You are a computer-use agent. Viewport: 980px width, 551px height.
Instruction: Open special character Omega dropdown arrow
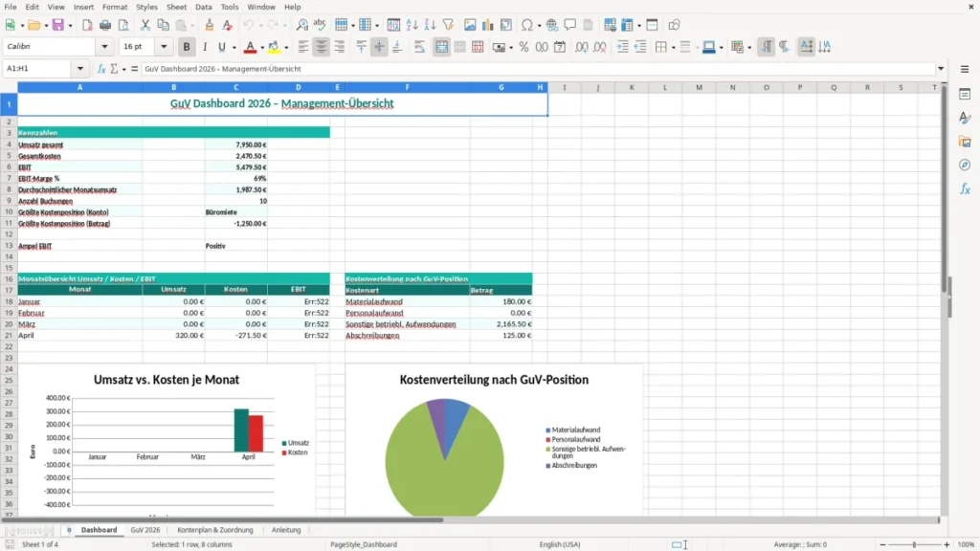click(539, 26)
